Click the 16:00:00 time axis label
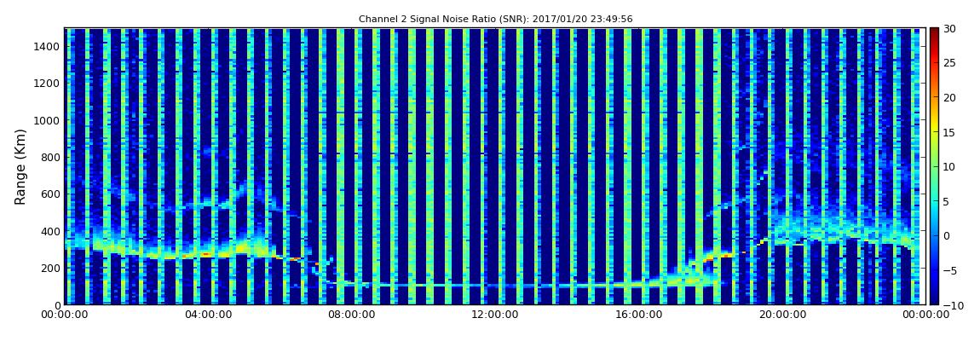Image resolution: width=980 pixels, height=347 pixels. (x=637, y=315)
